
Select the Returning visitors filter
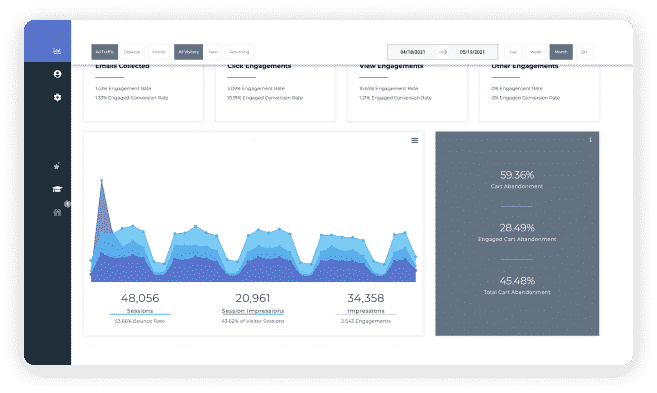point(239,52)
